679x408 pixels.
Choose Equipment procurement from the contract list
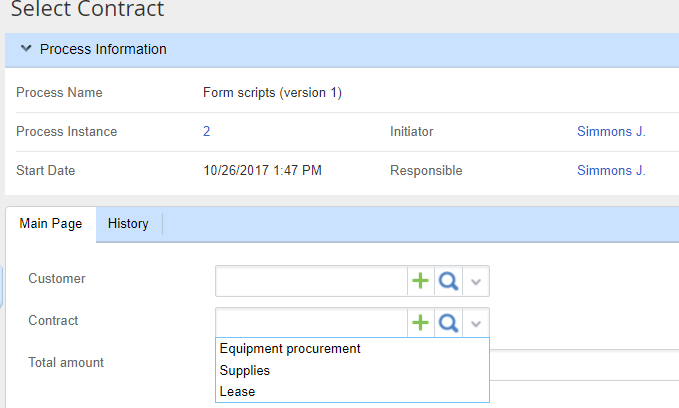click(290, 349)
